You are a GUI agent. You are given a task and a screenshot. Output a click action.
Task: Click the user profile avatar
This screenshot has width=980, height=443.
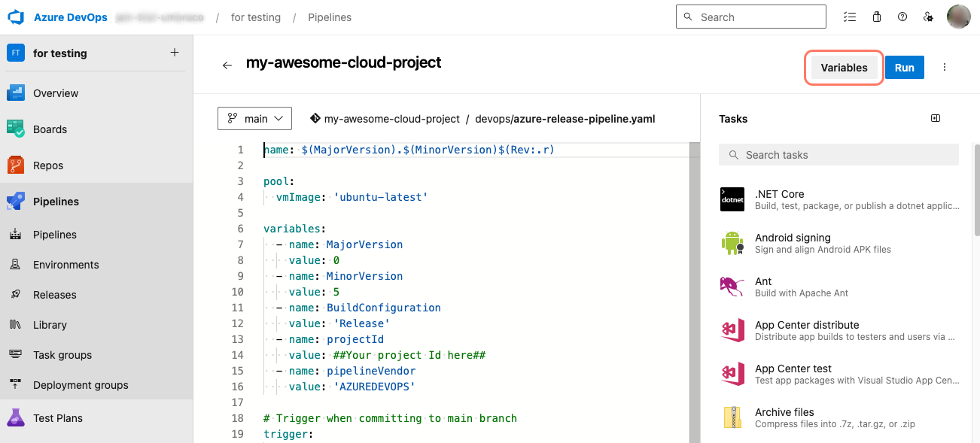click(x=958, y=17)
